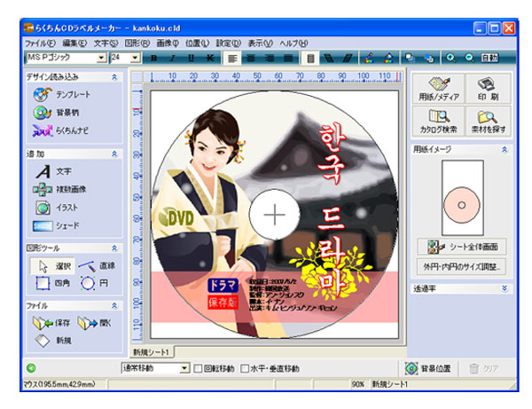532x409 pixels.
Task: Choose the 選択 selection arrow tool
Action: pyautogui.click(x=52, y=266)
